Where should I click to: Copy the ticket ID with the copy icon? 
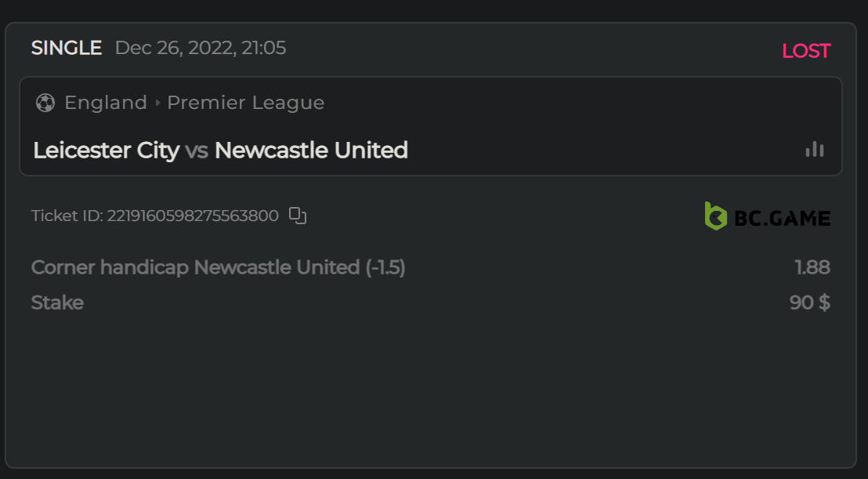tap(298, 216)
